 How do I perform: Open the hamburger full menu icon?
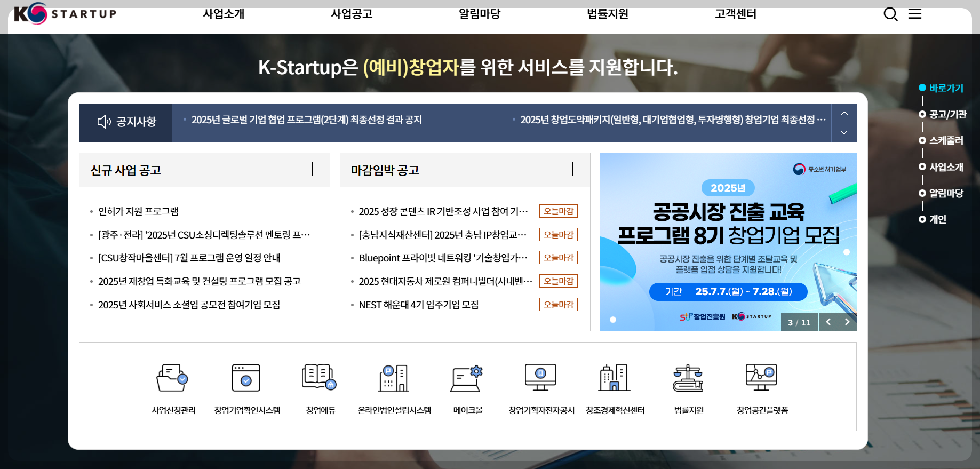click(915, 14)
